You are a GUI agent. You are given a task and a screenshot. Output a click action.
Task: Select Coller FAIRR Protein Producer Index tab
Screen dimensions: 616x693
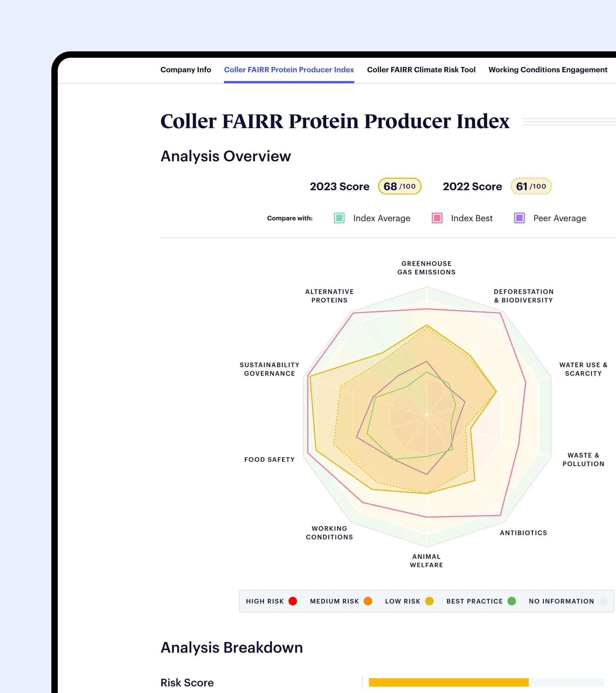pyautogui.click(x=289, y=70)
